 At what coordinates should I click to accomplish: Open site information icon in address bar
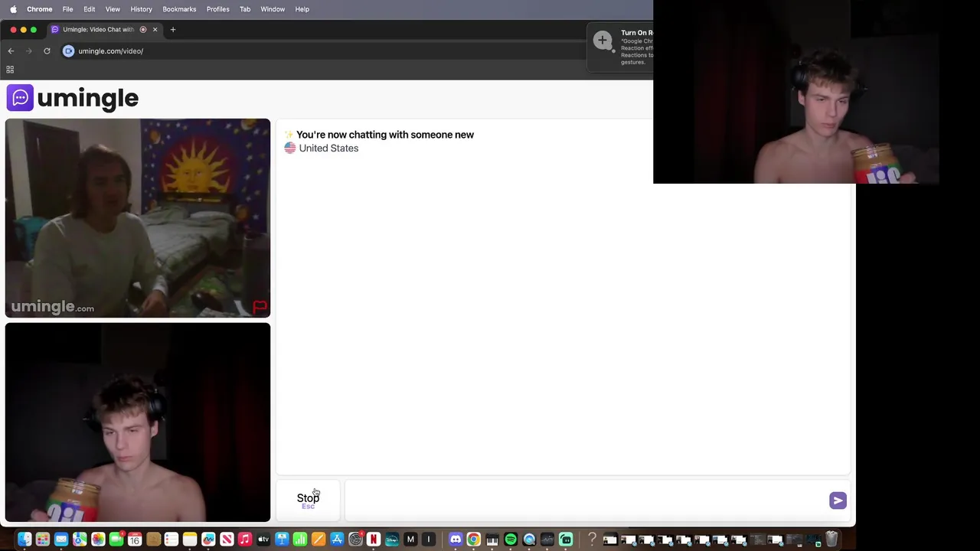69,51
